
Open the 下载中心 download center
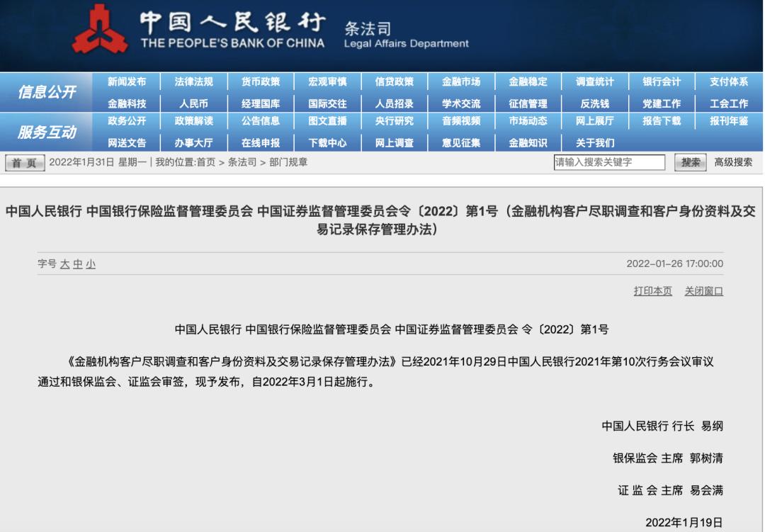tap(328, 142)
